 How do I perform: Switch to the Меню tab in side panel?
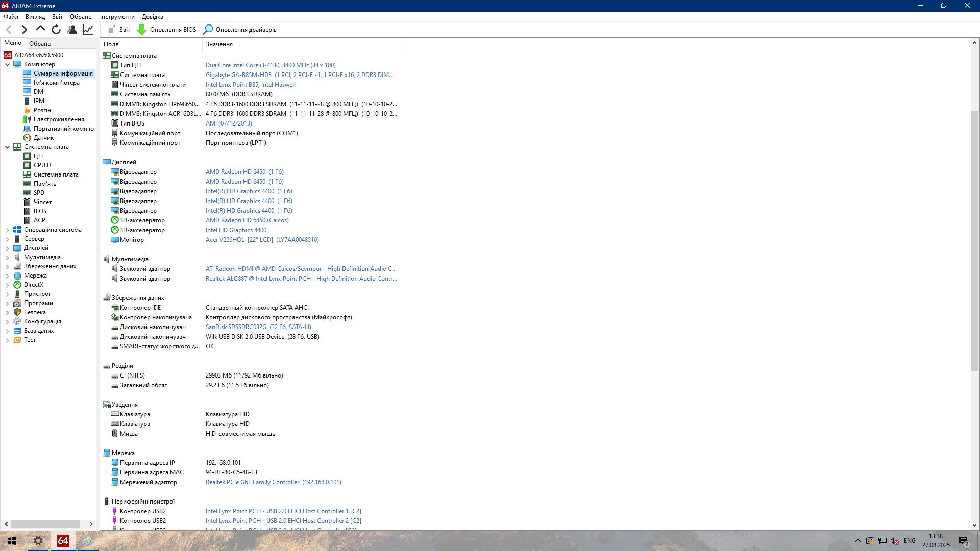[x=13, y=43]
